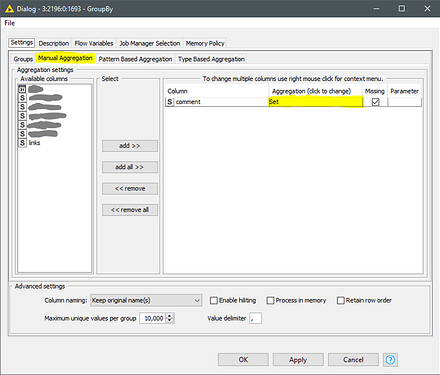The width and height of the screenshot is (440, 375).
Task: Check Process in memory option
Action: [270, 300]
